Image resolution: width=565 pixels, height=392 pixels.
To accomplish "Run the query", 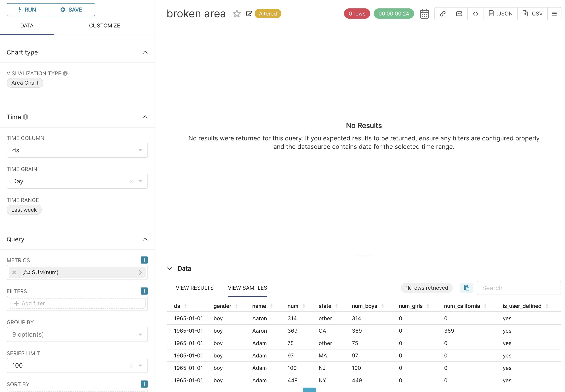I will tap(29, 10).
